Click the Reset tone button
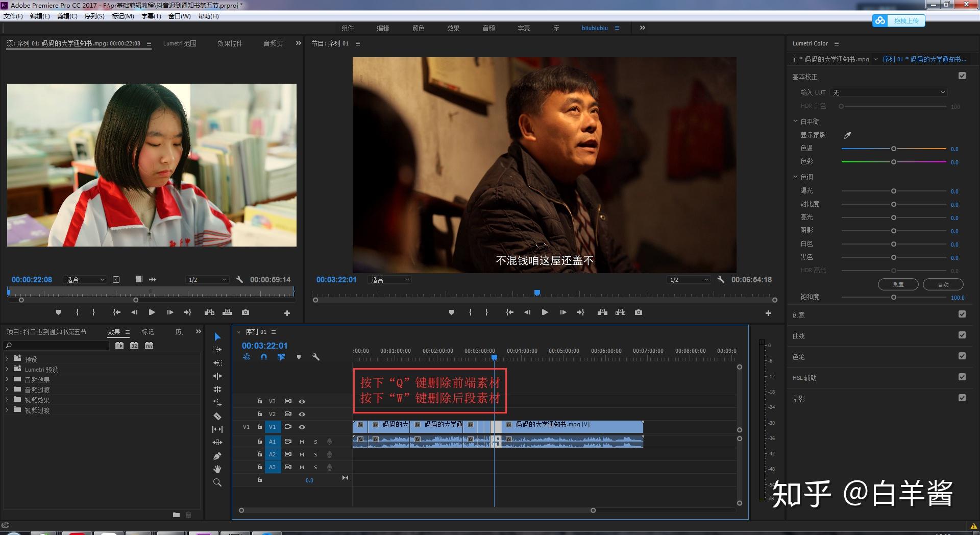Screen dimensions: 980x535 coord(898,284)
